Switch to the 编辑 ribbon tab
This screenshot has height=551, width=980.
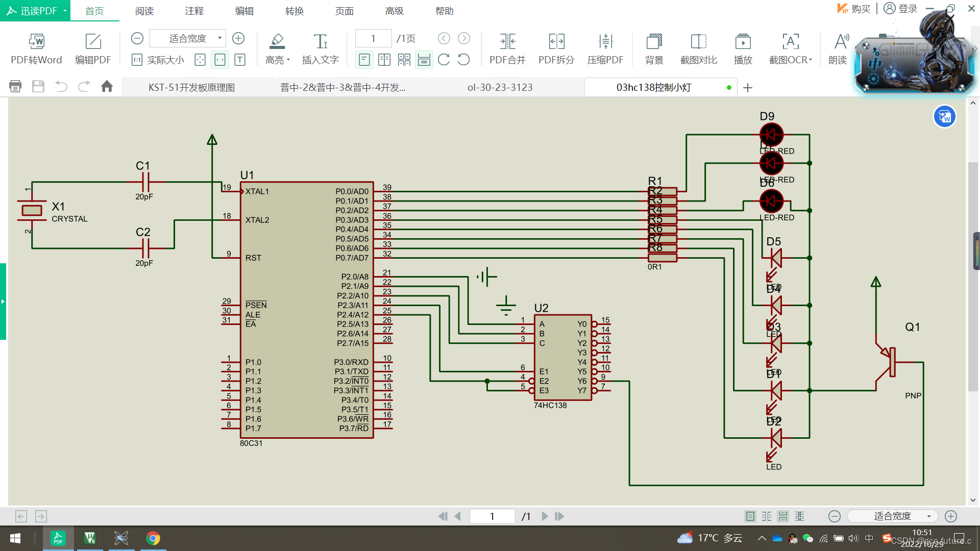click(244, 11)
